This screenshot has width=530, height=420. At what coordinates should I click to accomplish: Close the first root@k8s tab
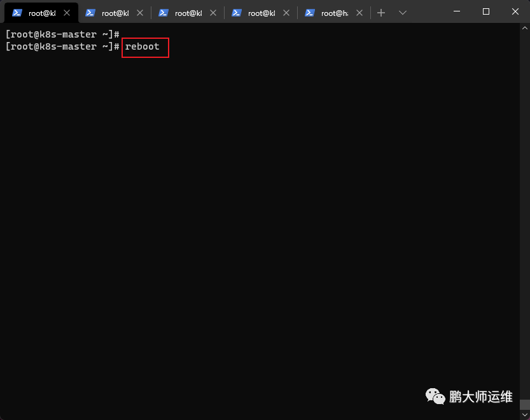(x=67, y=13)
